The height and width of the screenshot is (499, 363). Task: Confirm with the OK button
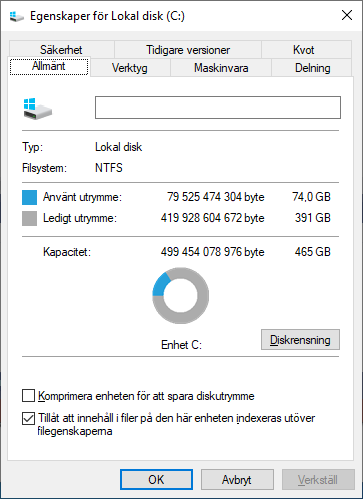(x=156, y=480)
